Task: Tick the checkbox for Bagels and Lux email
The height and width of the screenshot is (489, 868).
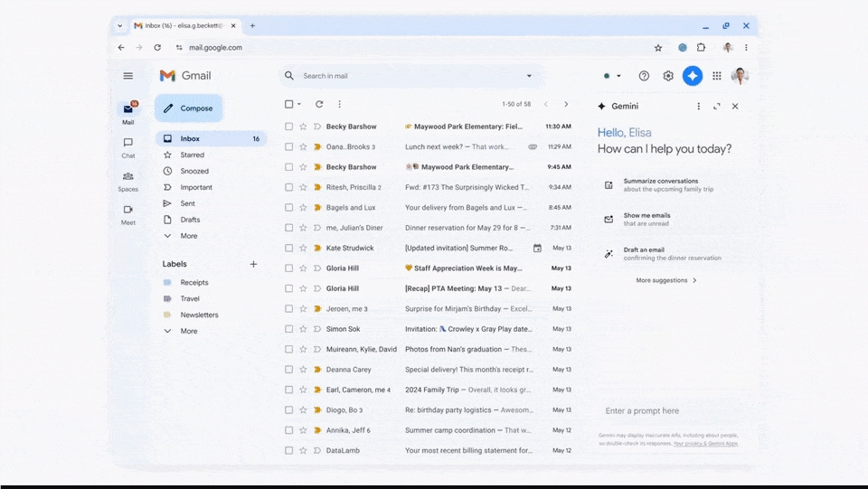Action: click(289, 207)
